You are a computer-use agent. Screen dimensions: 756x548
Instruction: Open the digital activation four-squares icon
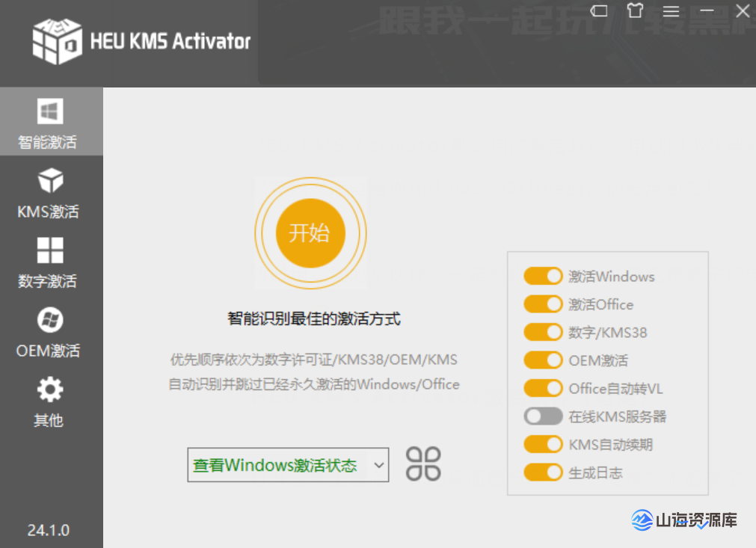pos(50,250)
